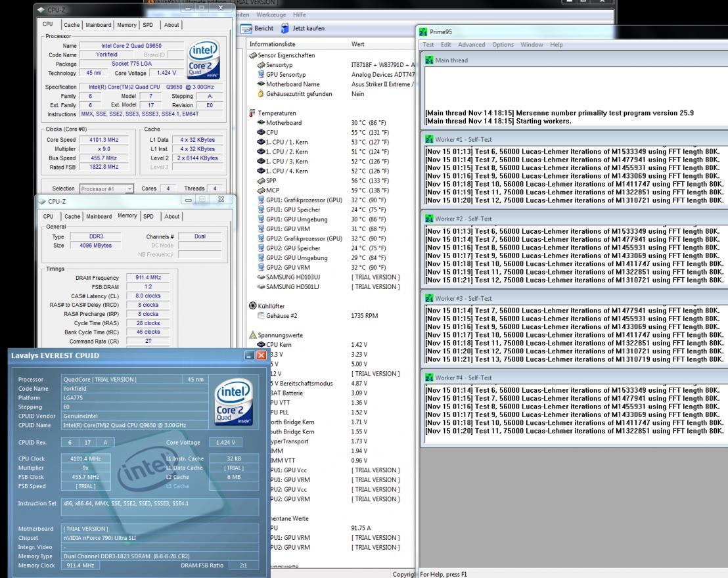Click Starting workers line in Main thread
This screenshot has width=728, height=578.
point(498,121)
